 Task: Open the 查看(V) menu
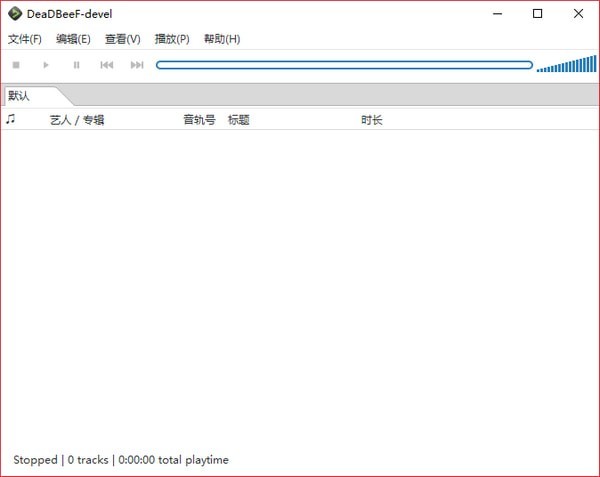(x=122, y=39)
